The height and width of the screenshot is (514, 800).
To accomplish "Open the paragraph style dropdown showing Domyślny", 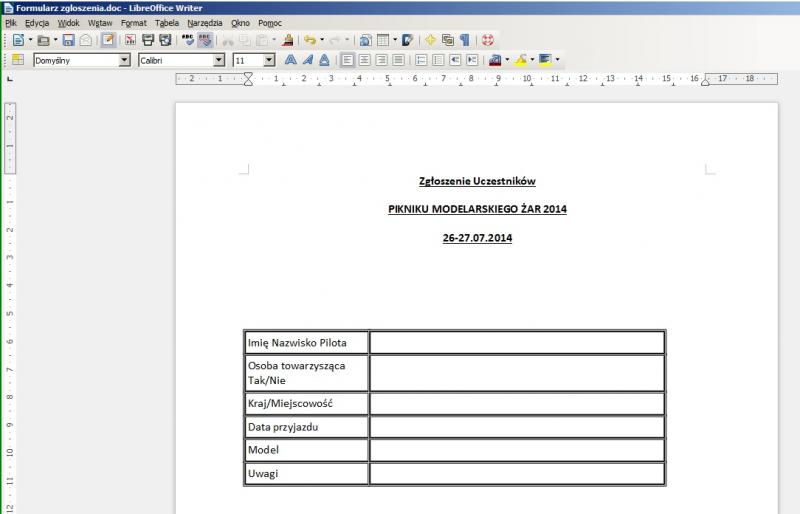I will pyautogui.click(x=124, y=60).
